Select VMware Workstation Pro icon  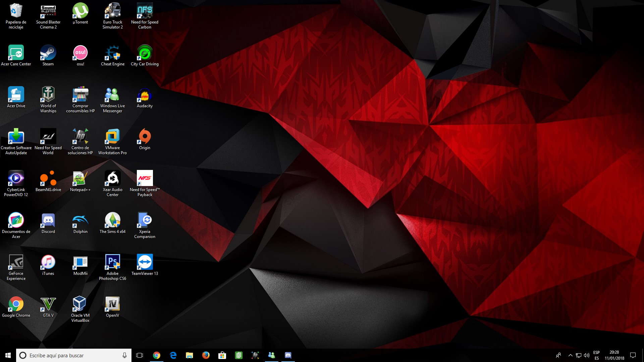pyautogui.click(x=113, y=141)
